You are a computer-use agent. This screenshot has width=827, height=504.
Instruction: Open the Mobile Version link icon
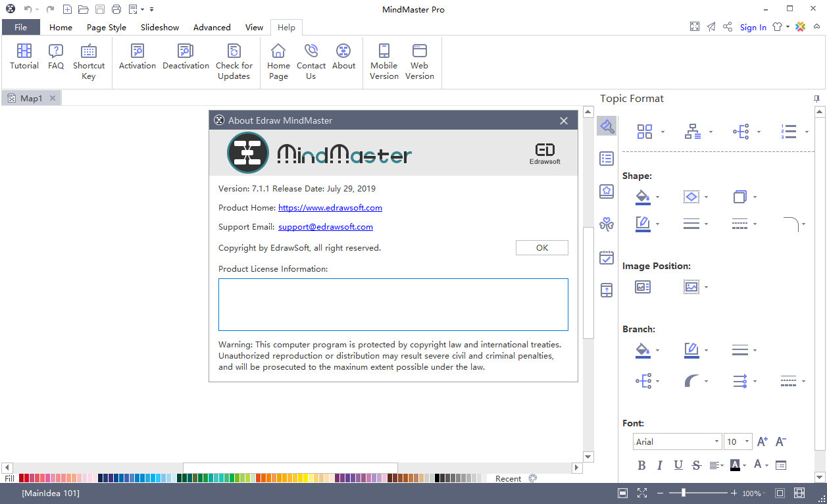pyautogui.click(x=384, y=62)
